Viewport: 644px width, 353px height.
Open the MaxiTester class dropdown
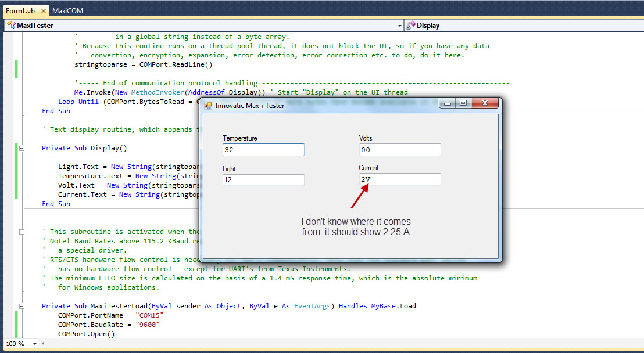(x=400, y=26)
